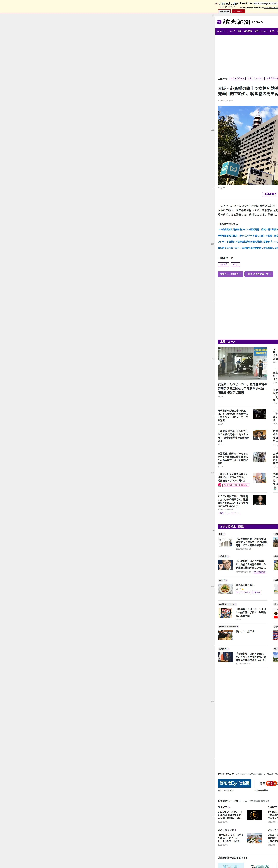Click the 速報ニュースを読む button
The width and height of the screenshot is (278, 868).
tap(230, 274)
